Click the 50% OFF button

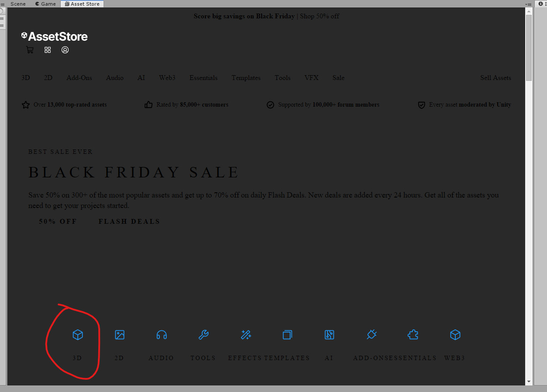tap(58, 222)
